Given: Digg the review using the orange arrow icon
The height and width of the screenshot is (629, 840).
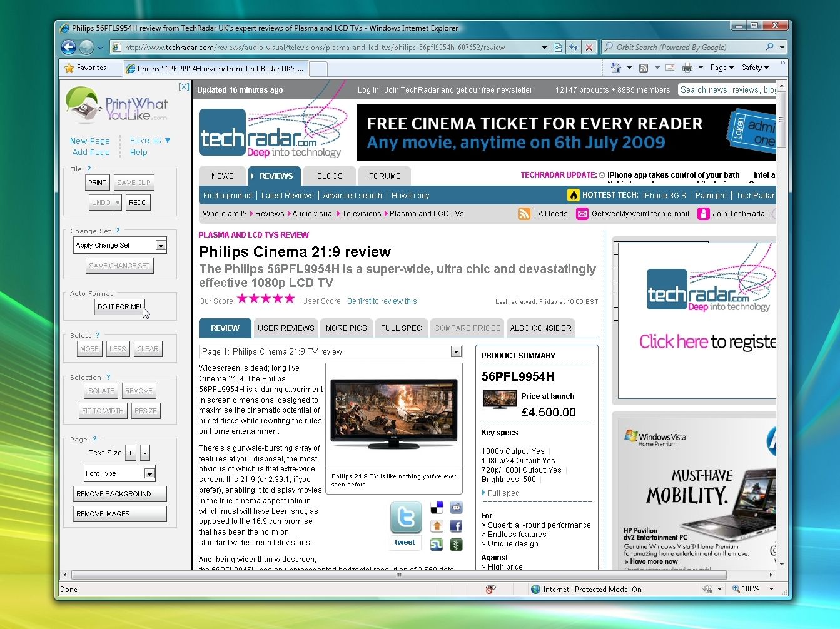Looking at the screenshot, I should click(437, 526).
